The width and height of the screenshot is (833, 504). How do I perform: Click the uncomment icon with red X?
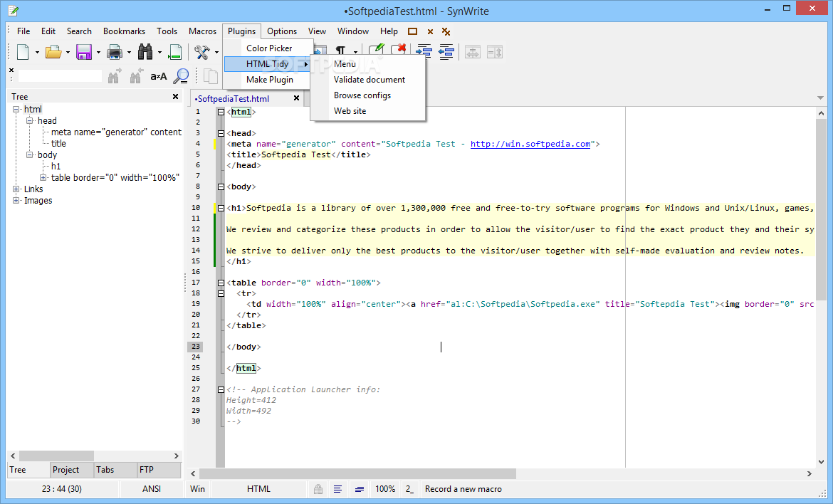[x=399, y=50]
